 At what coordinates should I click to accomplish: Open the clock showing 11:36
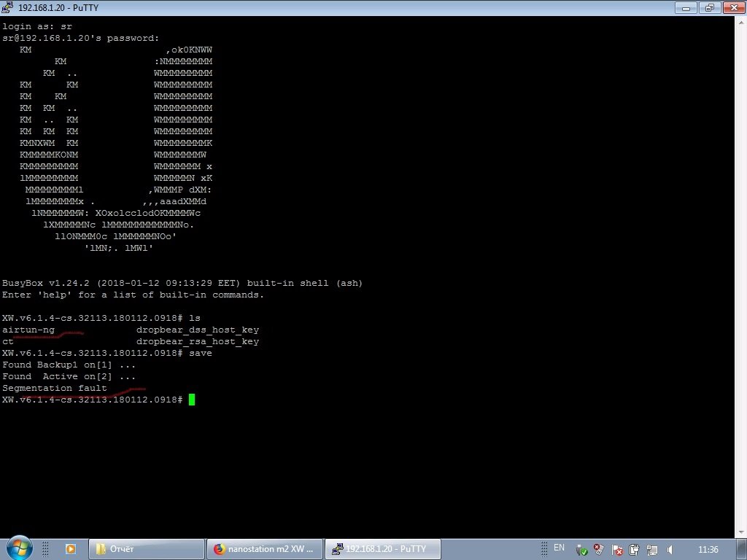[x=708, y=550]
